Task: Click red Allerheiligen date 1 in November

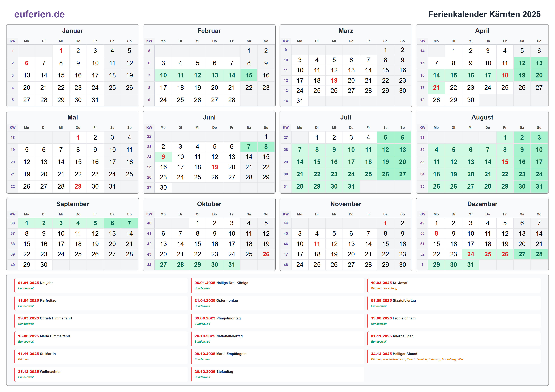Action: [385, 223]
